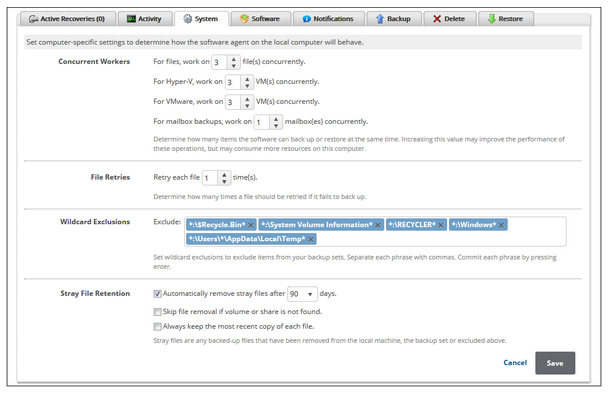Click the blue arrow Backup icon
This screenshot has height=393, width=608.
pyautogui.click(x=380, y=19)
